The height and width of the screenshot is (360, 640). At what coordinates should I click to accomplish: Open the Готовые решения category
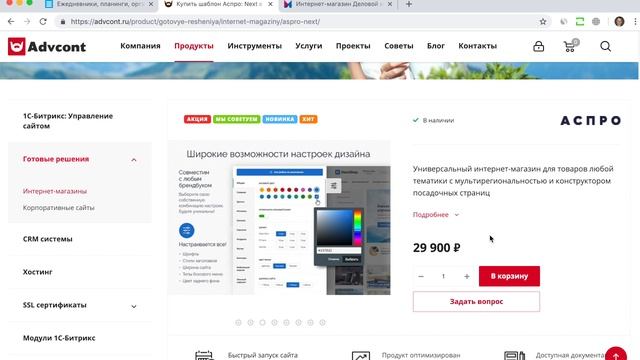56,159
